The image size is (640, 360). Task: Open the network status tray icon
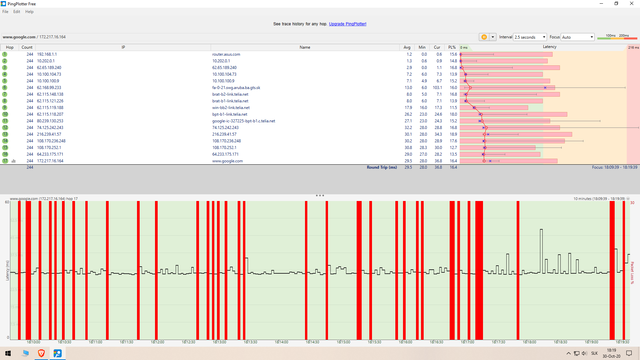click(x=577, y=353)
